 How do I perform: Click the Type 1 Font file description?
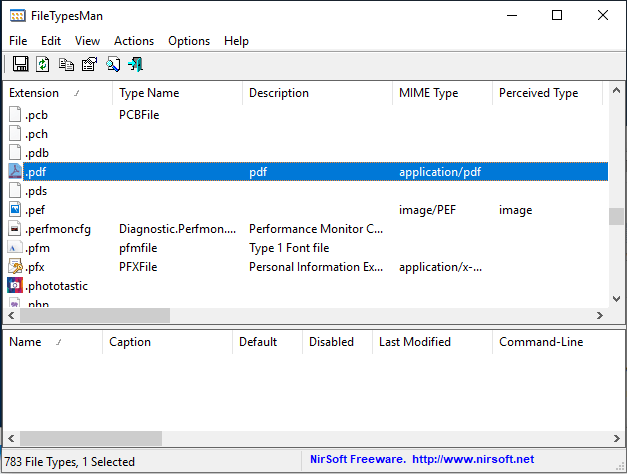[x=289, y=248]
